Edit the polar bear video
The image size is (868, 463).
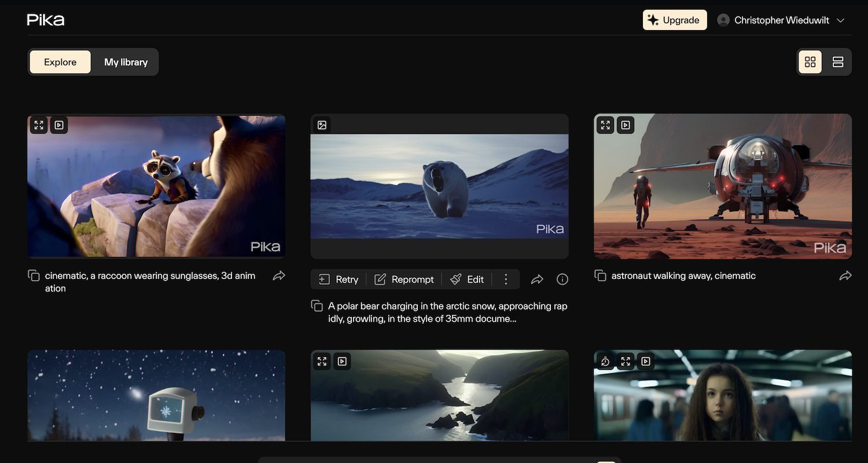[x=467, y=280]
